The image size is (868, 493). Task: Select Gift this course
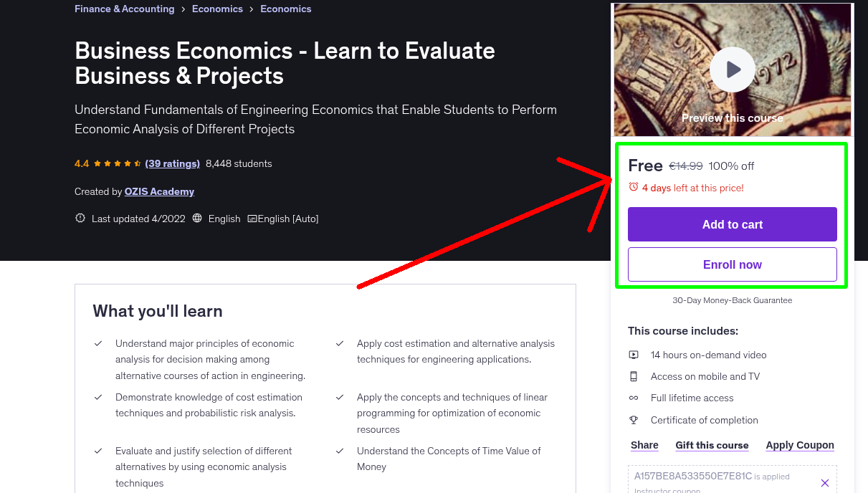coord(712,445)
